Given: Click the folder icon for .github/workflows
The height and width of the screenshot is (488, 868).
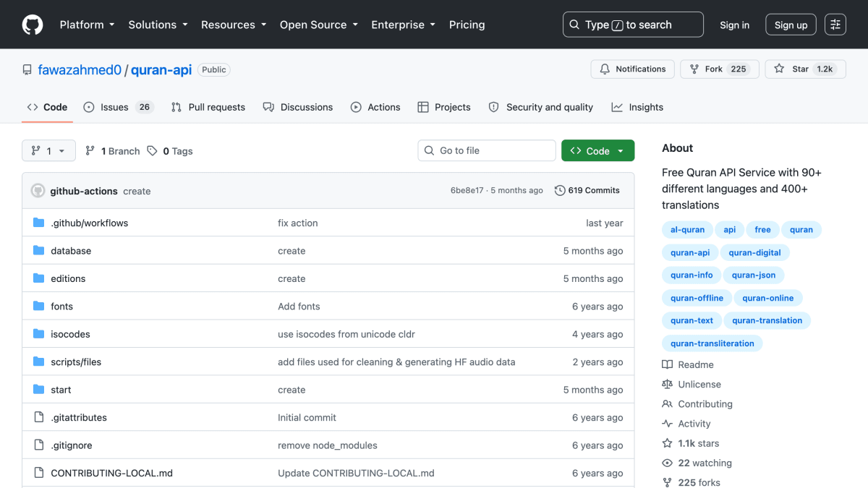Looking at the screenshot, I should 39,223.
